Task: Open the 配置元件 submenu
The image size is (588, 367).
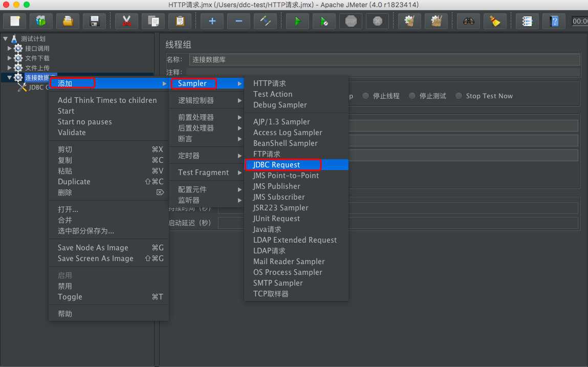Action: [207, 189]
